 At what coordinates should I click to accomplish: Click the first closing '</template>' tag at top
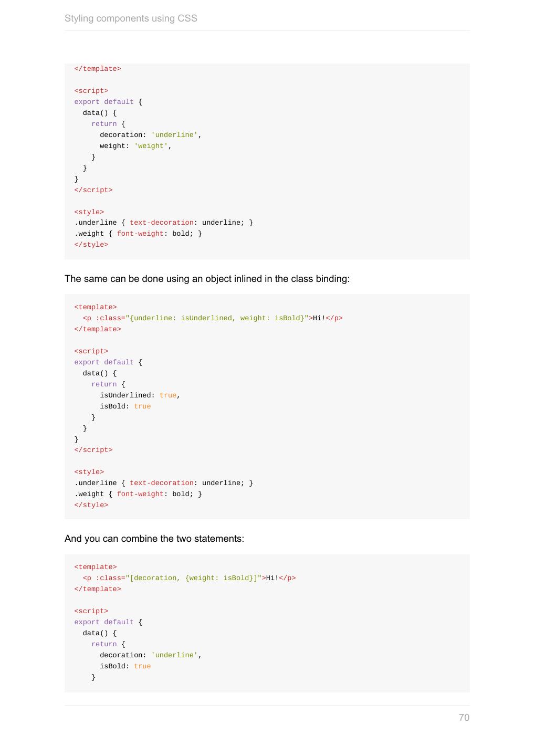[x=98, y=69]
